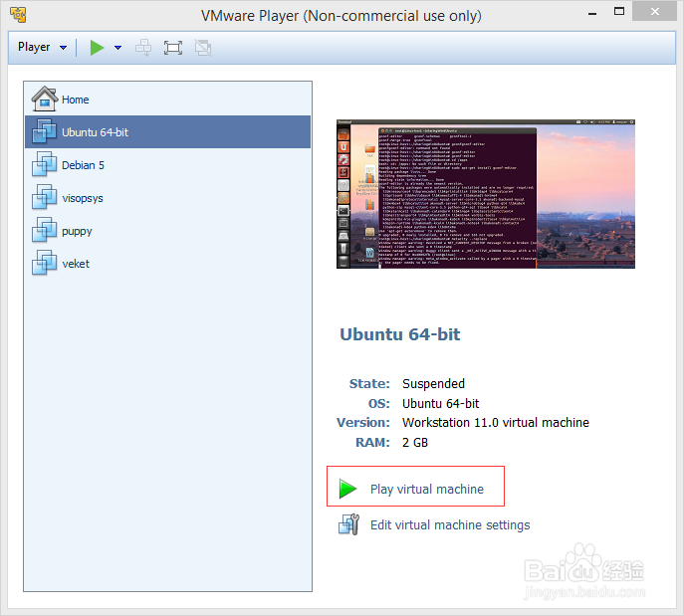
Task: Minimize the VMware Player window
Action: click(592, 14)
